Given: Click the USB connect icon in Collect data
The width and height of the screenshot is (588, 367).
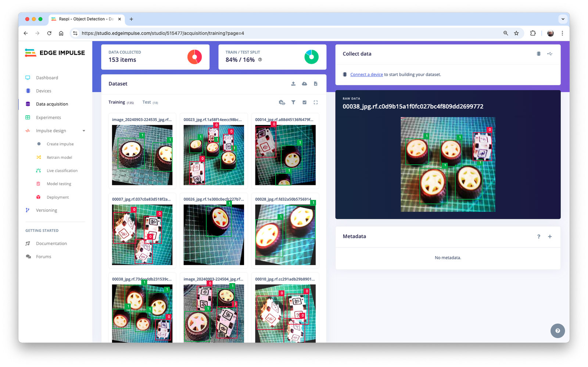Looking at the screenshot, I should coord(550,54).
